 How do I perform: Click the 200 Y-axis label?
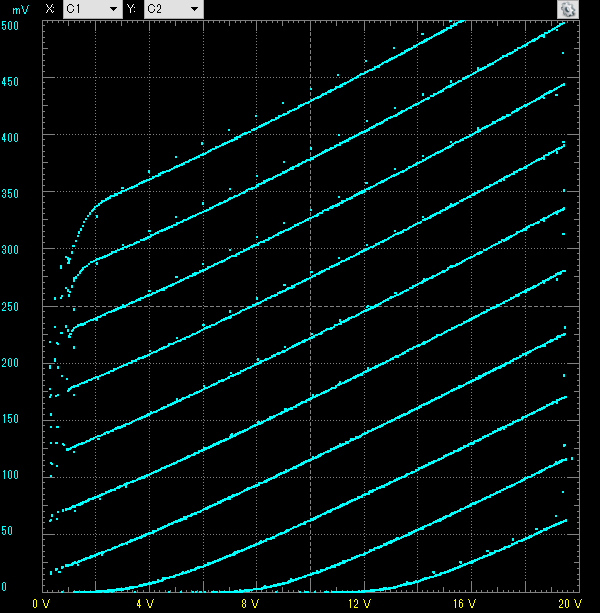(x=10, y=362)
